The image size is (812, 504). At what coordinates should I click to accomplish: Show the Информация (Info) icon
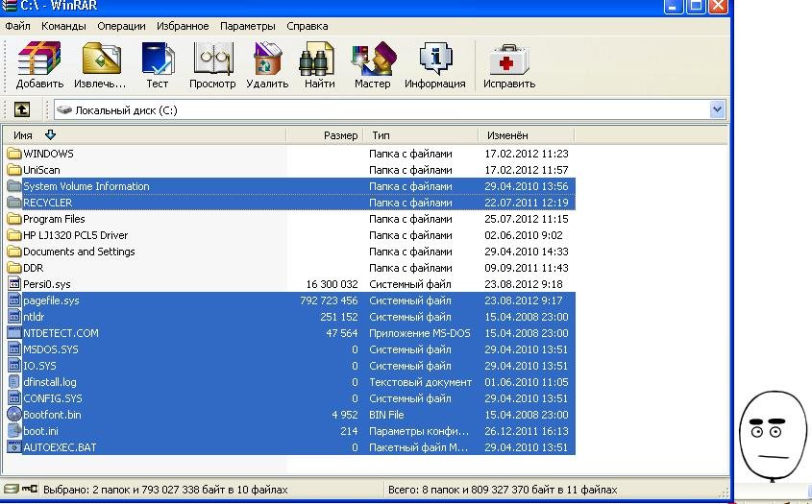coord(435,58)
